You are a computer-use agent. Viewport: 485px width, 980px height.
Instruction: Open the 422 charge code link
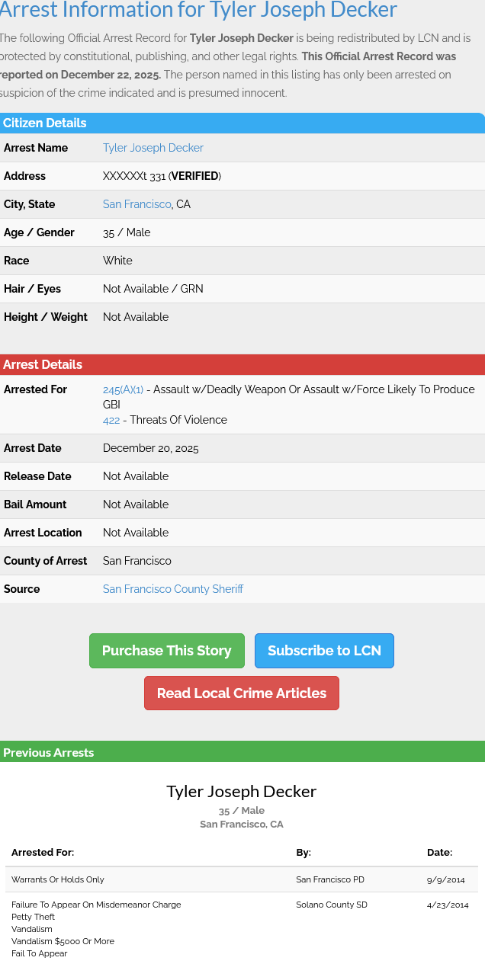111,420
